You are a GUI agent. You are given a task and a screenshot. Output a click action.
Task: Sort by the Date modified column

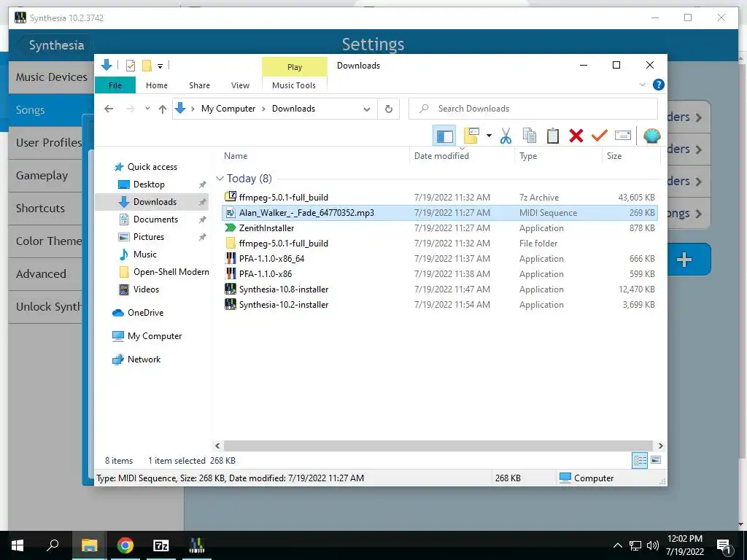click(462, 156)
